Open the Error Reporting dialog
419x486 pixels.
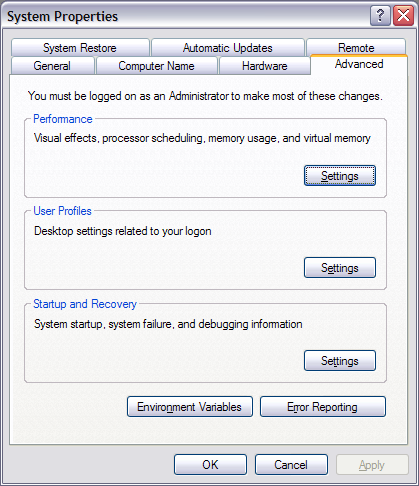(322, 407)
